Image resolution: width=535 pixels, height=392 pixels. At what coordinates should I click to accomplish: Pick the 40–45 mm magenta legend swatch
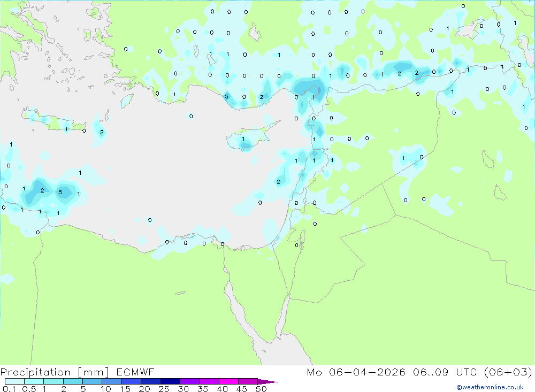[x=228, y=381]
